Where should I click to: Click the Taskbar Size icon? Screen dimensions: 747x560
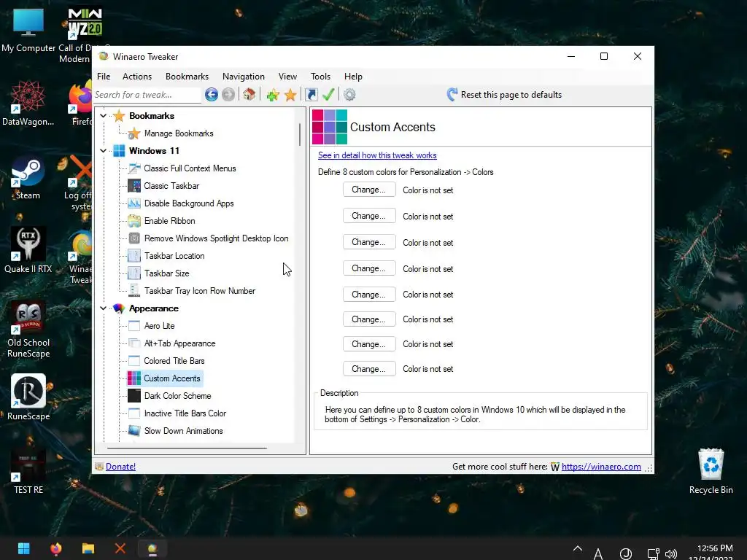tap(134, 273)
